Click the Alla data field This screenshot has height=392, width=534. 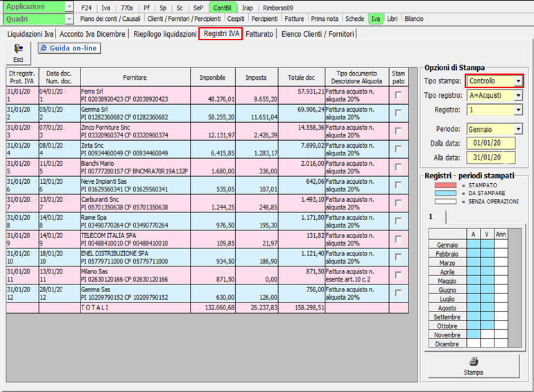point(491,157)
